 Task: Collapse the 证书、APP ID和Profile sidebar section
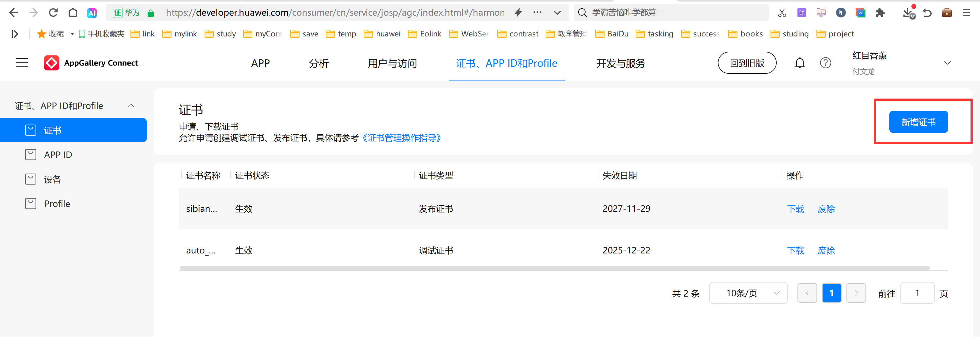131,106
